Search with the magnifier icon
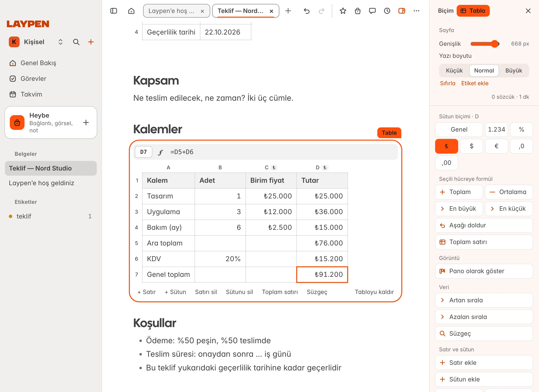The image size is (539, 392). coord(76,42)
